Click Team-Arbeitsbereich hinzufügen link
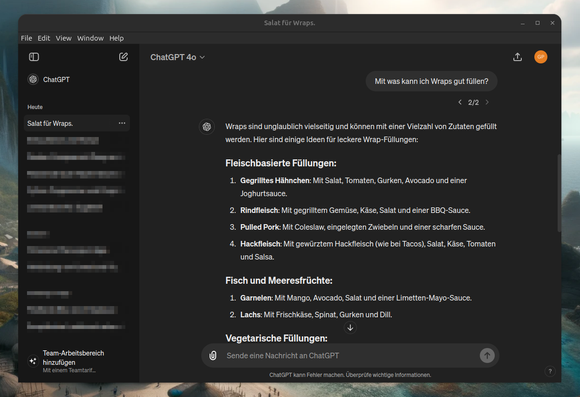Viewport: 580px width, 397px height. coord(73,357)
